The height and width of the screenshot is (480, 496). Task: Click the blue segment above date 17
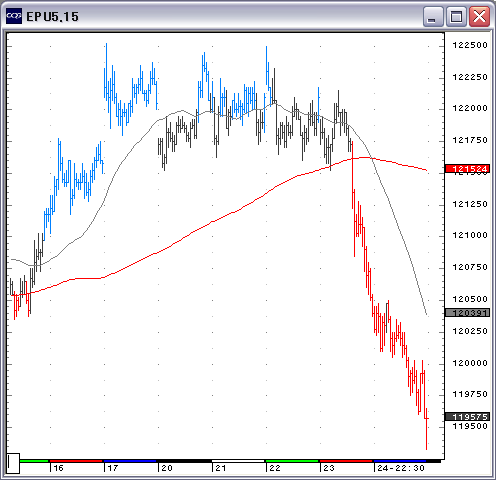[x=130, y=461]
